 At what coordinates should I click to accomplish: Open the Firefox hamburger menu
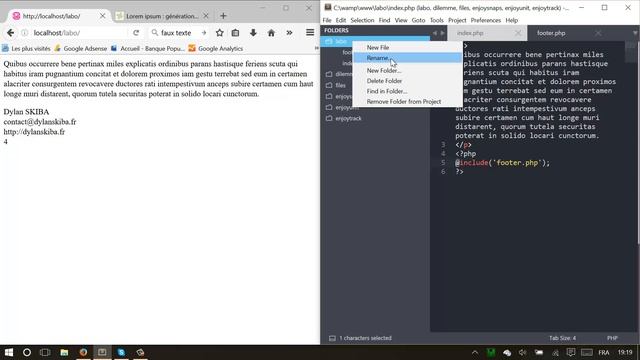click(310, 33)
